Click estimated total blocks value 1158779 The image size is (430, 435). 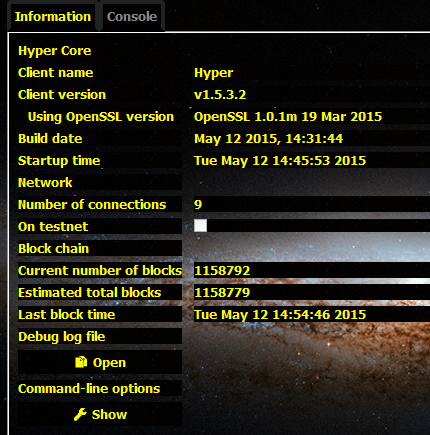pyautogui.click(x=222, y=292)
